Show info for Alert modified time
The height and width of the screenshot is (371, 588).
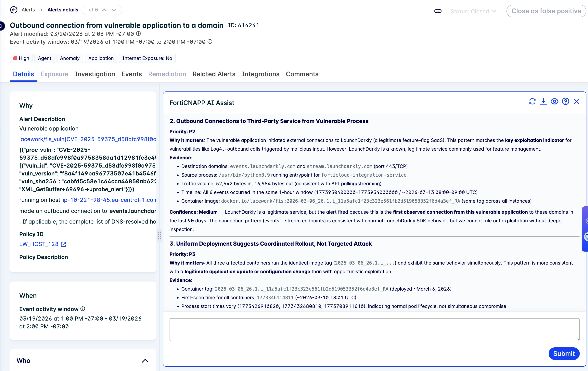(x=138, y=34)
